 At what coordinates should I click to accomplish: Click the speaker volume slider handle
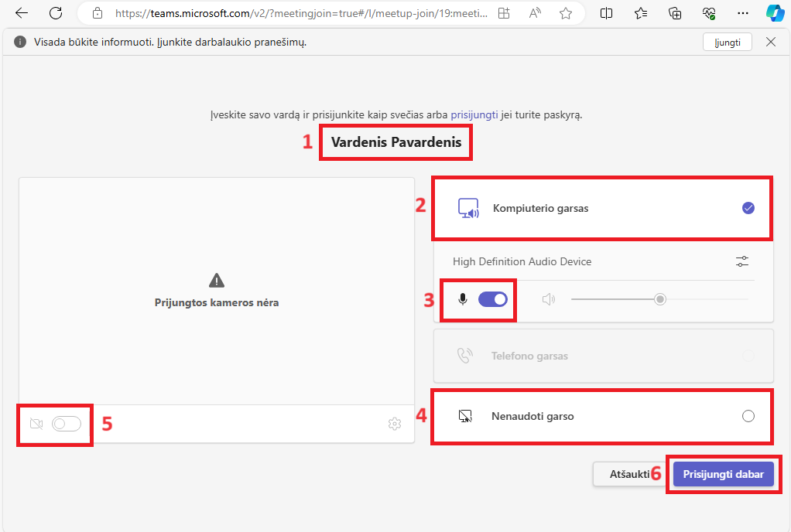coord(659,299)
